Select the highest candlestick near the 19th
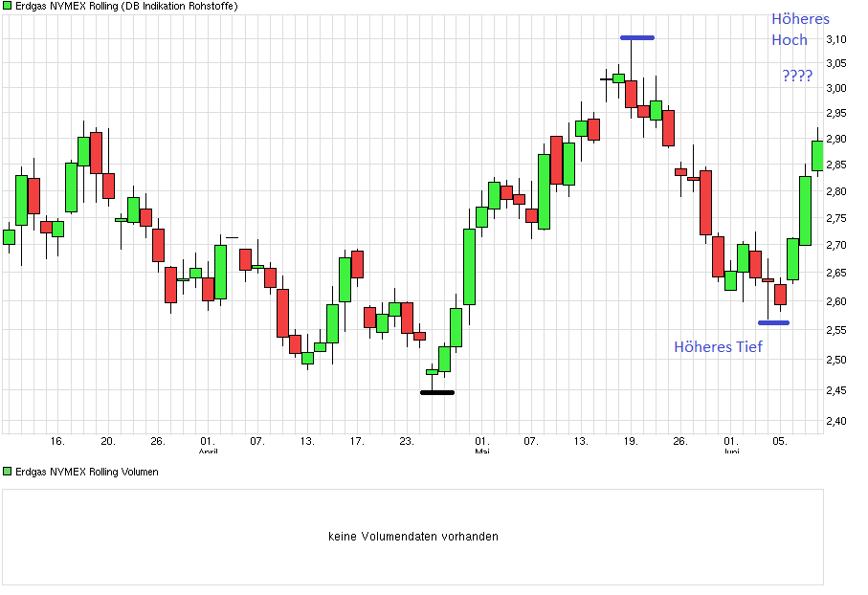The height and width of the screenshot is (595, 868). 620,77
